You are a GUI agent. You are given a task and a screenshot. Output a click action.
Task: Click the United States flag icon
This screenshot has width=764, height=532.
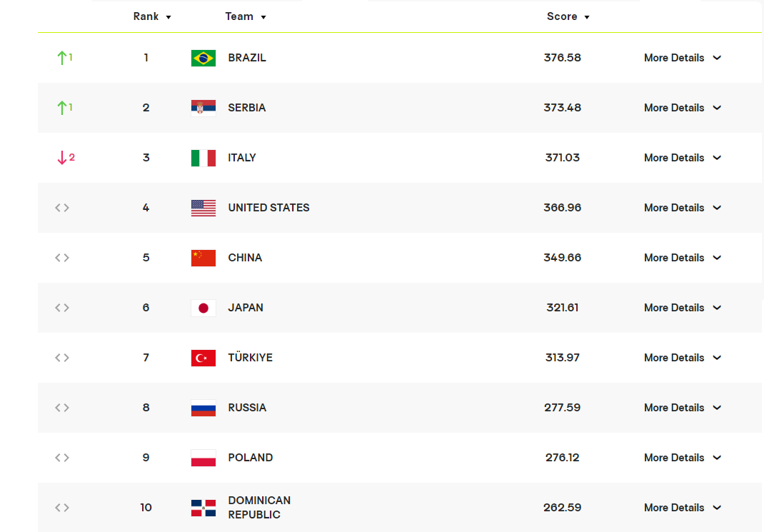tap(203, 208)
